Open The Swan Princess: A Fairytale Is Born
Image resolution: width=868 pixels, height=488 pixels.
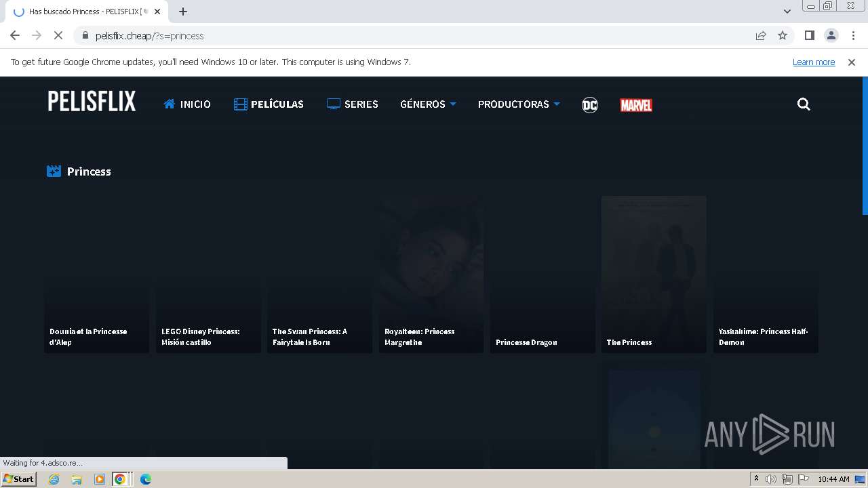pos(319,274)
